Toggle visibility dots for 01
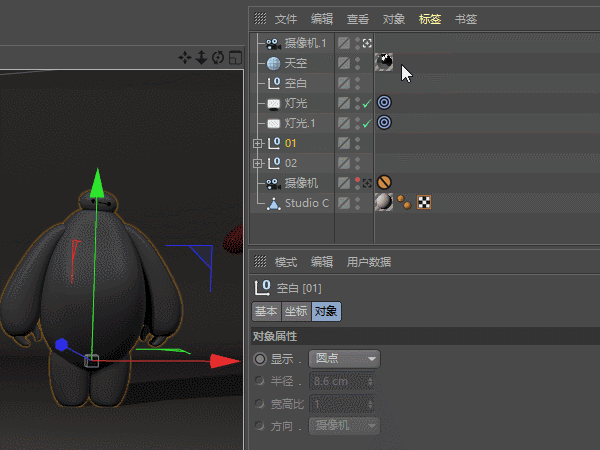 [x=357, y=143]
